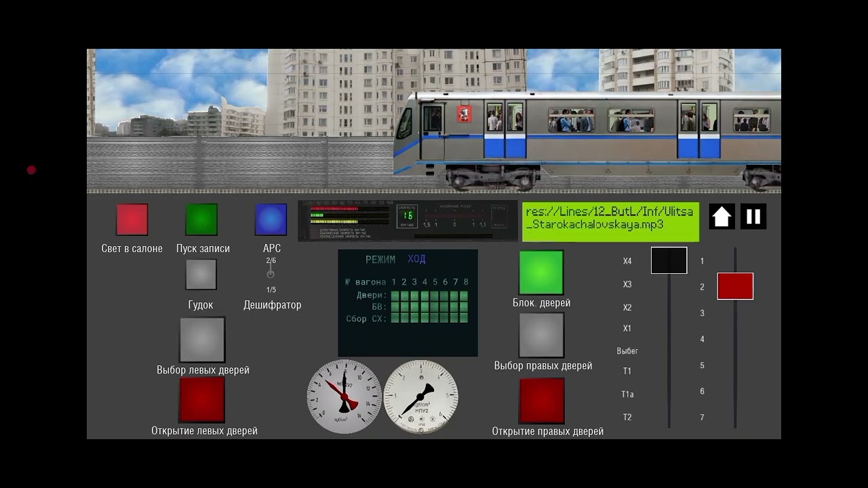The image size is (868, 488).
Task: Click the Блок. дверей label
Action: [x=541, y=303]
